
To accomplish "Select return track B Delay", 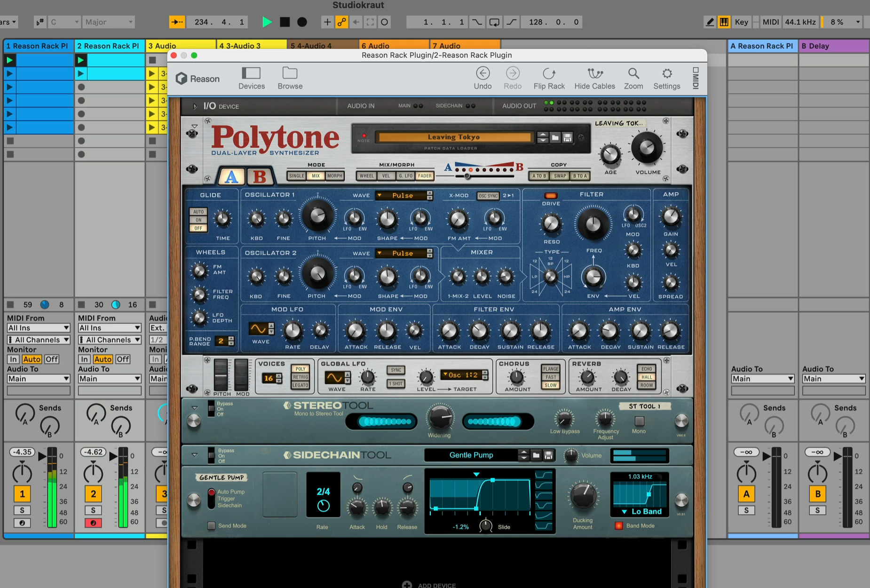I will point(833,46).
